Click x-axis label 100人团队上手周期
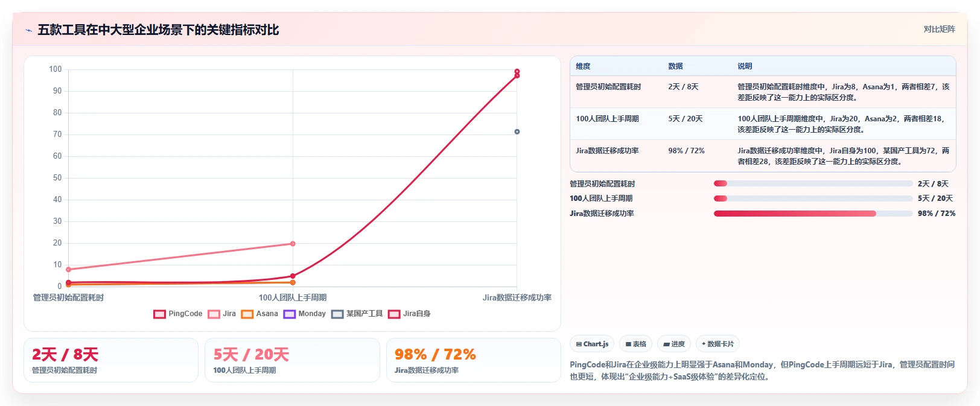 (x=293, y=297)
